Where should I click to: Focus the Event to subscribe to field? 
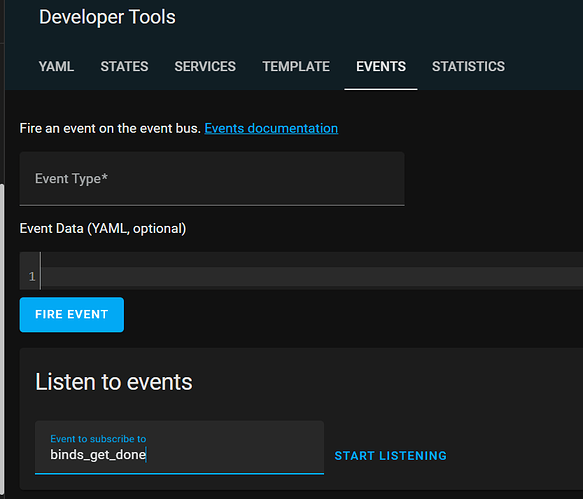[x=179, y=447]
